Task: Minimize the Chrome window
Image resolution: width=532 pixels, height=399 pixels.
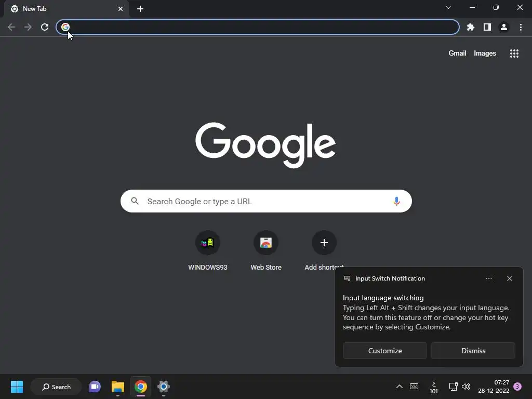Action: point(472,7)
